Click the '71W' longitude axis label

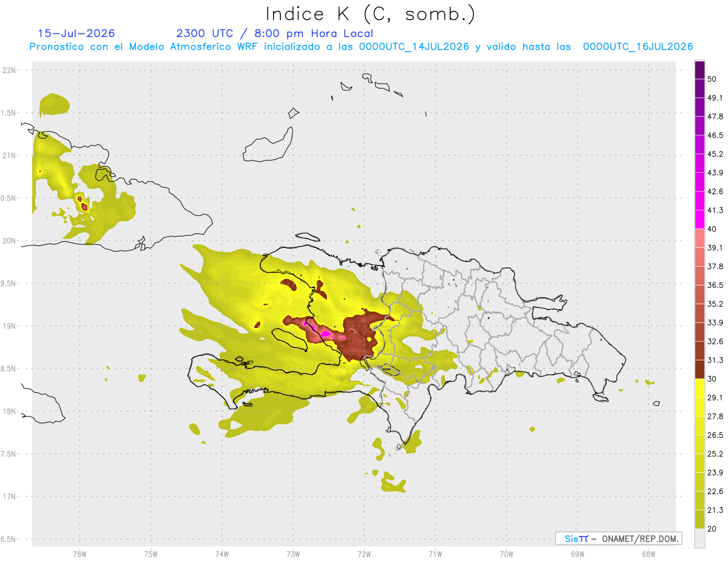point(436,555)
